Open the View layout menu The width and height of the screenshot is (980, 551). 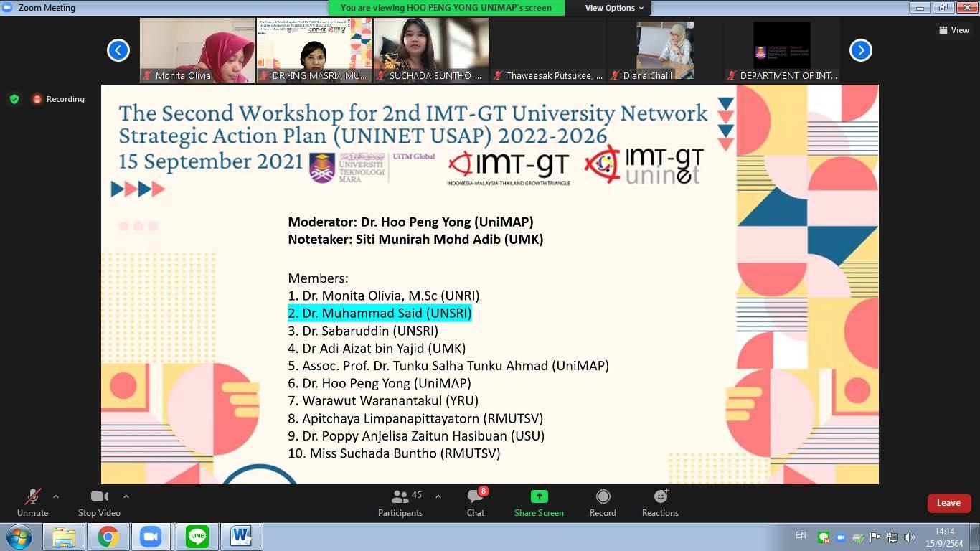tap(954, 30)
